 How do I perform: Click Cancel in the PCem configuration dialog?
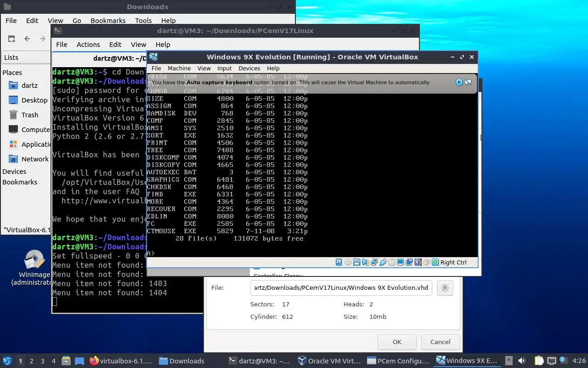[x=440, y=342]
